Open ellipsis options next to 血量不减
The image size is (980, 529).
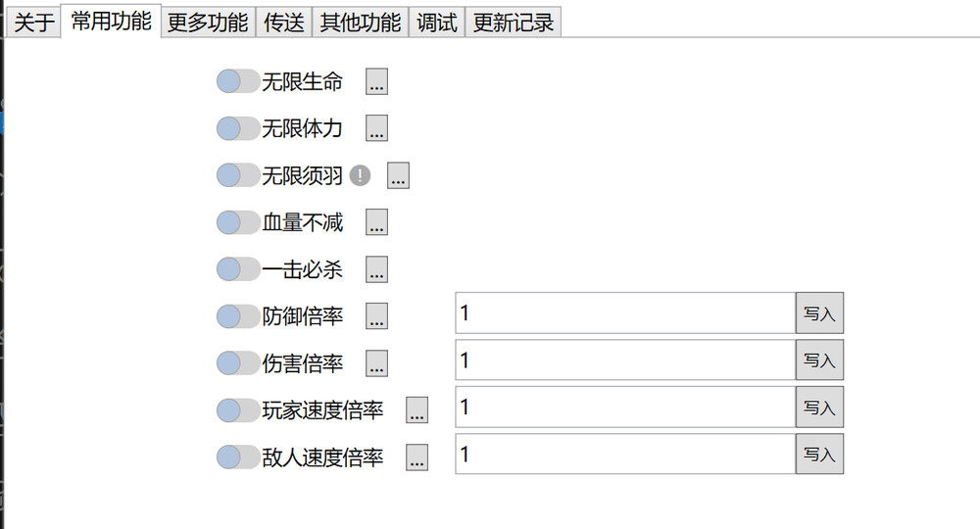tap(376, 222)
